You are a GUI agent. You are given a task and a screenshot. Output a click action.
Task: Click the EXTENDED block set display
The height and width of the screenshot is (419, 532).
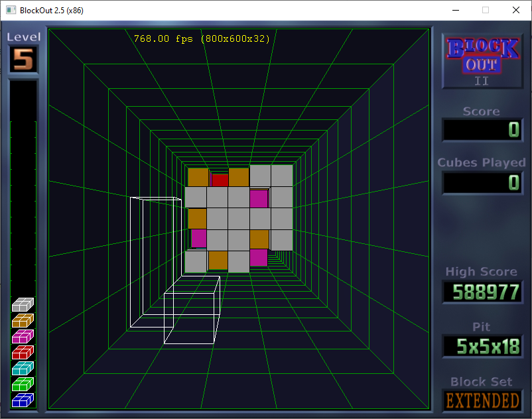point(482,401)
